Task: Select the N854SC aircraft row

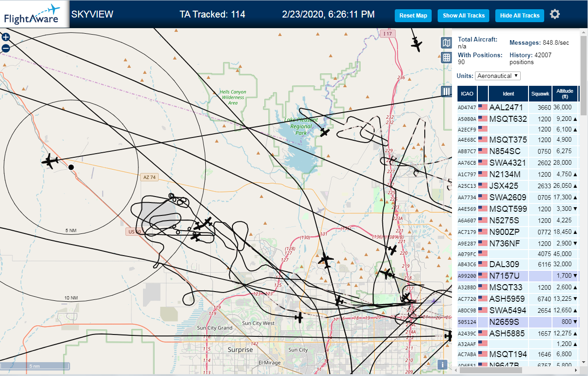Action: [x=518, y=151]
